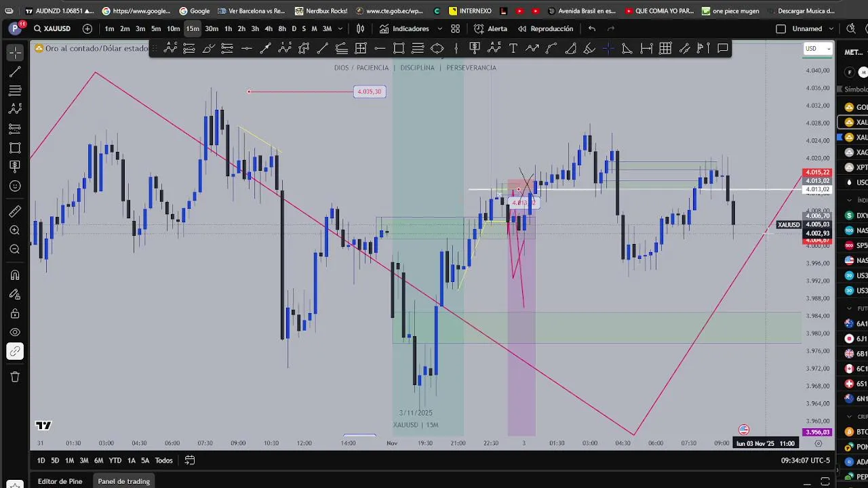The image size is (868, 488).
Task: Open the Indicadores panel
Action: pyautogui.click(x=404, y=28)
